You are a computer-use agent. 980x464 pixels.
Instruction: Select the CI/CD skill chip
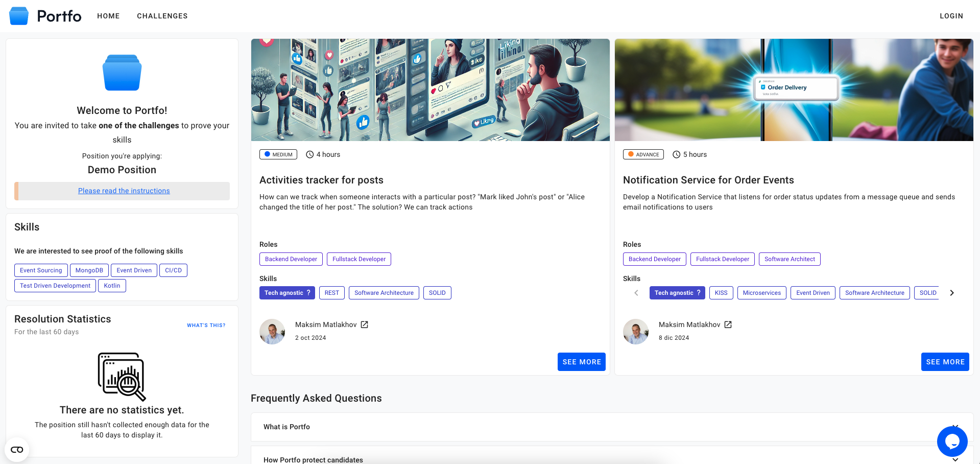tap(174, 270)
